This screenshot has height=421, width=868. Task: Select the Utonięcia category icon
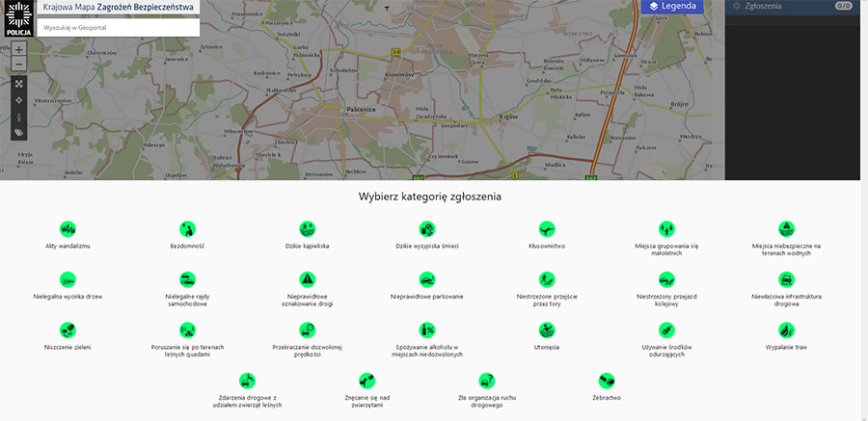point(547,329)
